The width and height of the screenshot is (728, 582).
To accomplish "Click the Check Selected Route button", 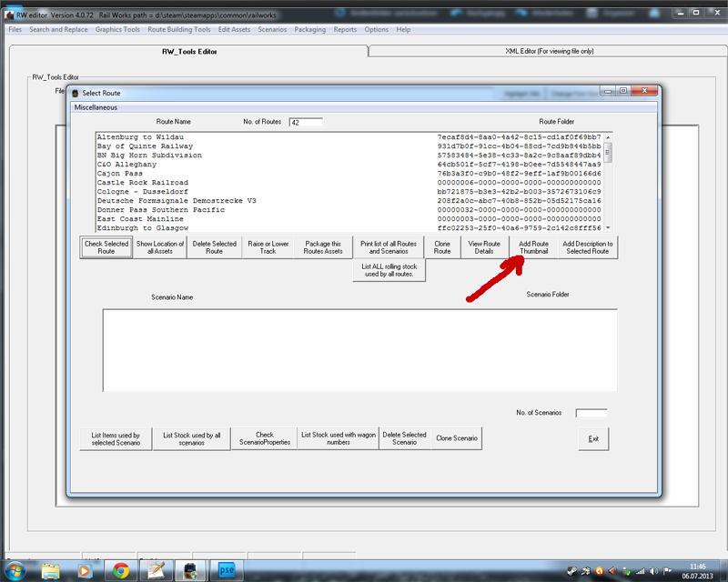I will [106, 247].
